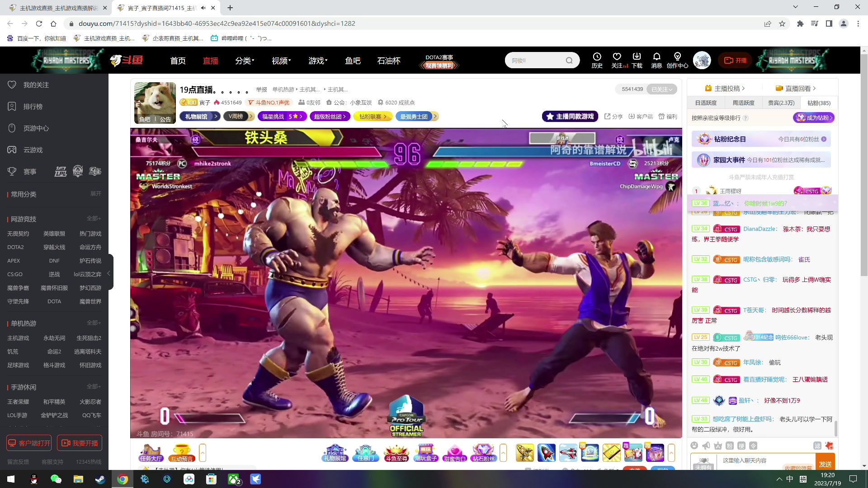Select the red rocket gift
Screen dimensions: 868x488
coord(547,453)
